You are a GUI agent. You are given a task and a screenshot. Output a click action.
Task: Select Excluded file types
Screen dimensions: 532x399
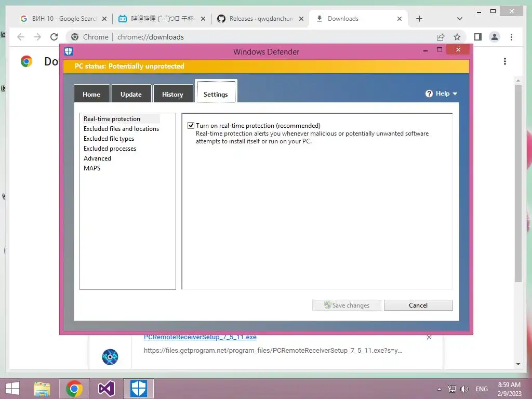click(109, 138)
